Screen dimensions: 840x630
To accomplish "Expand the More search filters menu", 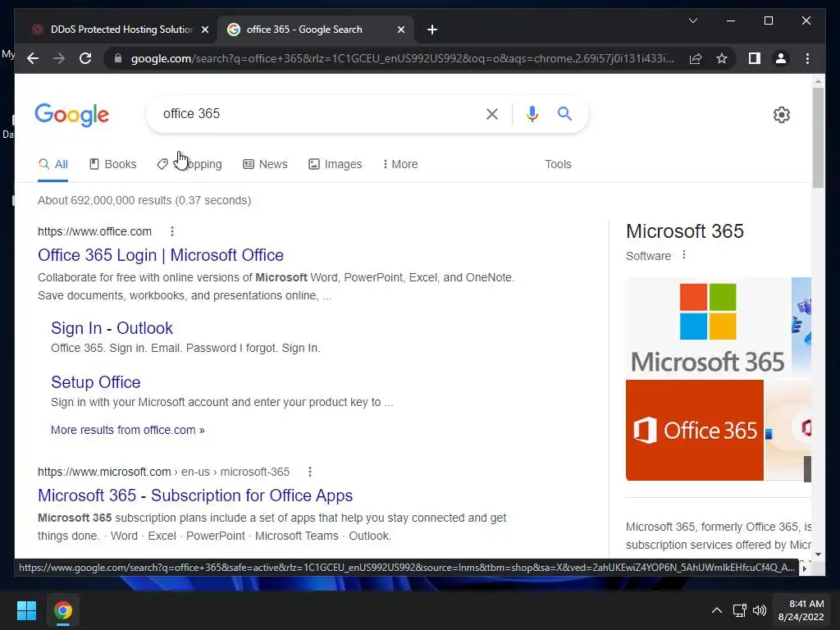I will (x=400, y=164).
